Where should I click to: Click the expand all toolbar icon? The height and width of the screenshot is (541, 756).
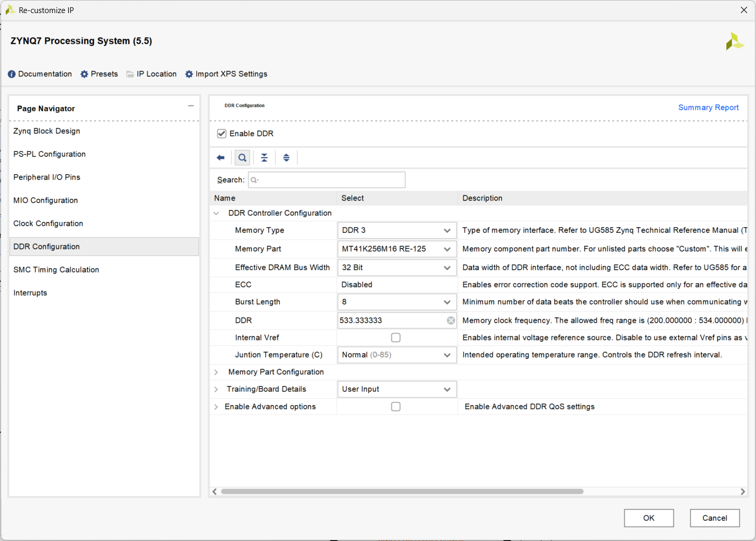[x=286, y=158]
